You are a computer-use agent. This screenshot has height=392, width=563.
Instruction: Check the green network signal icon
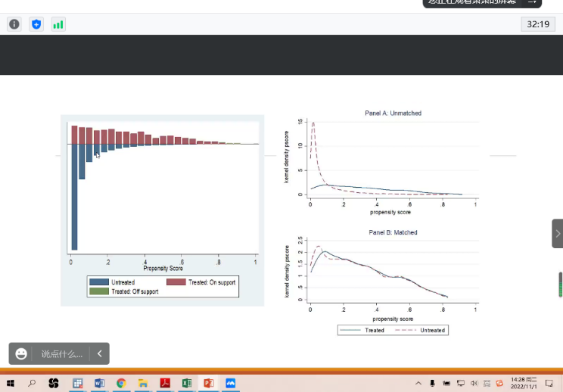pos(58,24)
